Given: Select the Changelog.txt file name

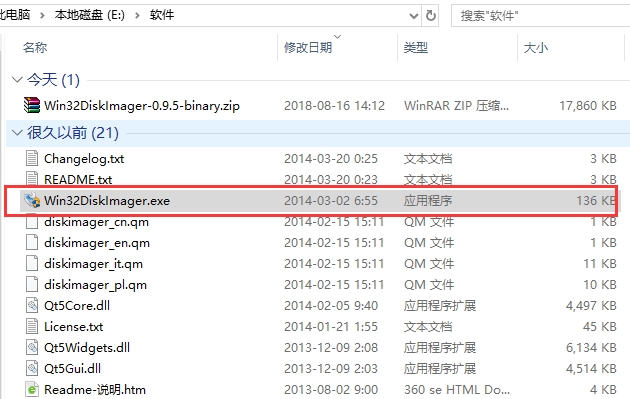Looking at the screenshot, I should [x=84, y=159].
